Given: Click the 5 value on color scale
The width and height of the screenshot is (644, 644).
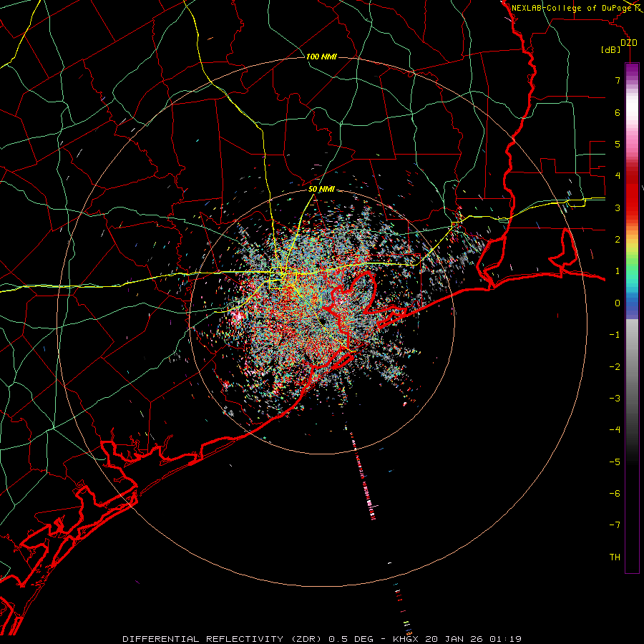Looking at the screenshot, I should [618, 144].
